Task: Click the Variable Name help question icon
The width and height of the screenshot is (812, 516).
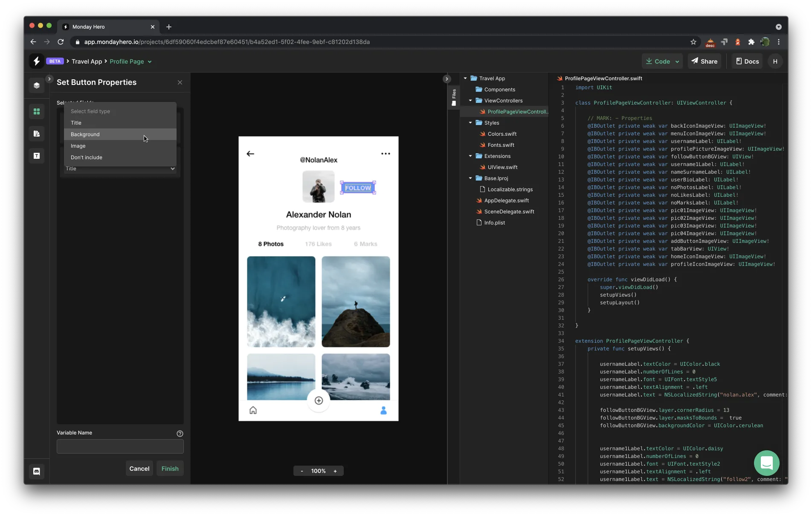Action: coord(180,433)
